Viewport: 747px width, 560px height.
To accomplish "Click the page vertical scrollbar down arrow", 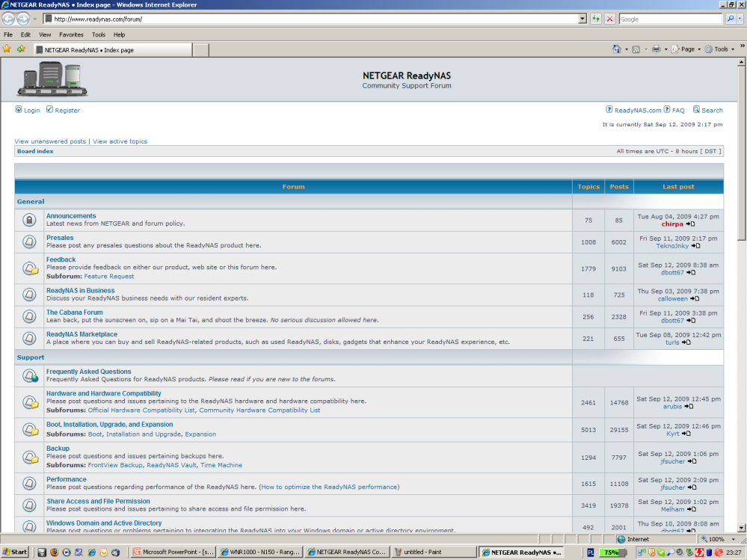I will pos(741,528).
